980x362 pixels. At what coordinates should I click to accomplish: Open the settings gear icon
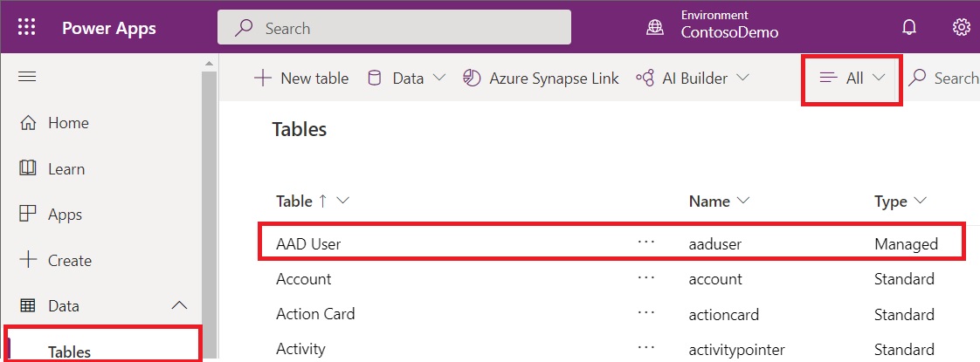click(961, 28)
